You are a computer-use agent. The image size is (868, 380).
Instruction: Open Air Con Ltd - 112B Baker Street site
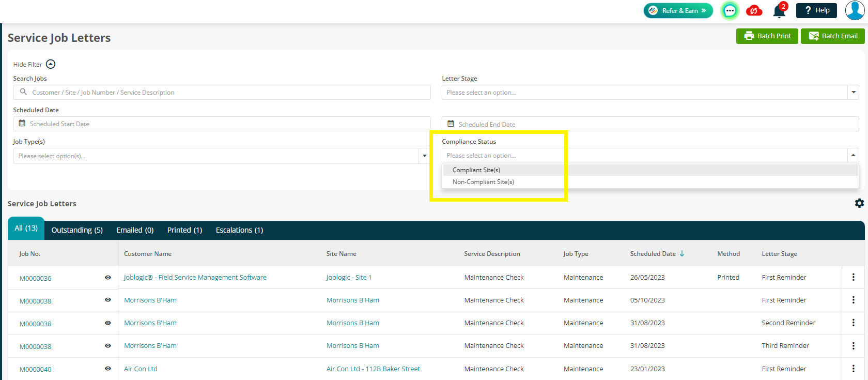[373, 369]
